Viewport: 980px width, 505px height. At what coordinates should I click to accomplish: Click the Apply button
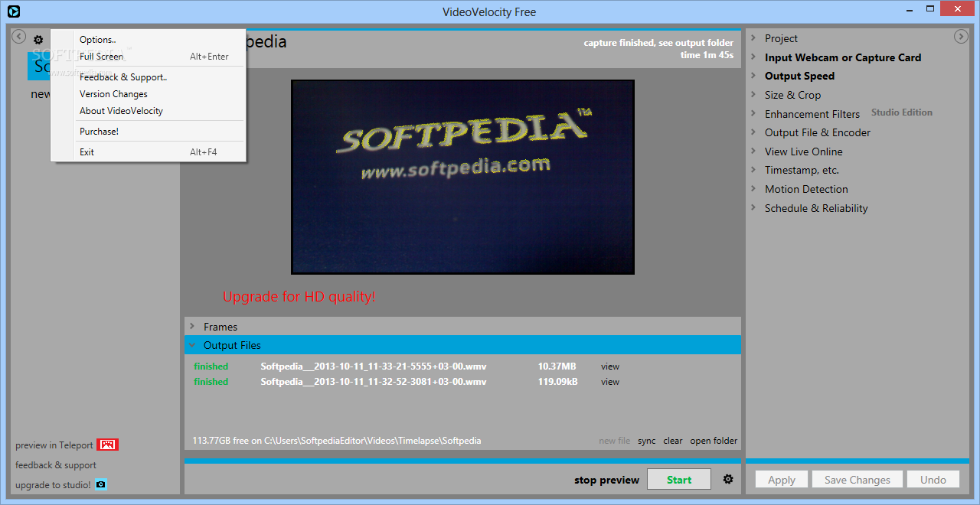[x=782, y=480]
